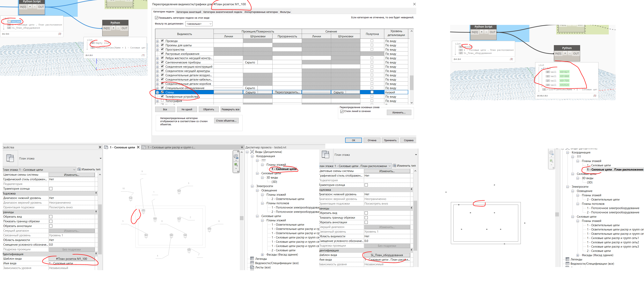Switch to the Фильтры tab

(x=285, y=12)
